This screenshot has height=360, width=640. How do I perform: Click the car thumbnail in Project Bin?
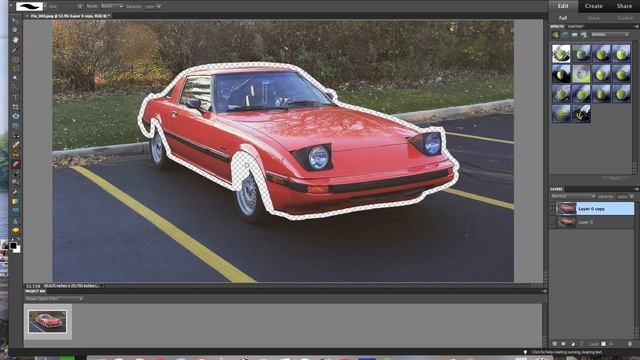[47, 321]
